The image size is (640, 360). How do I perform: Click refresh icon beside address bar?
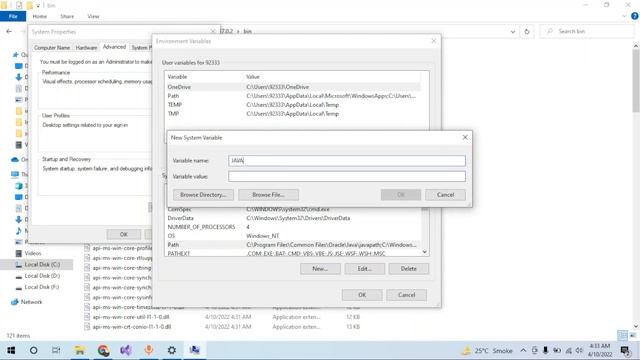coord(527,31)
